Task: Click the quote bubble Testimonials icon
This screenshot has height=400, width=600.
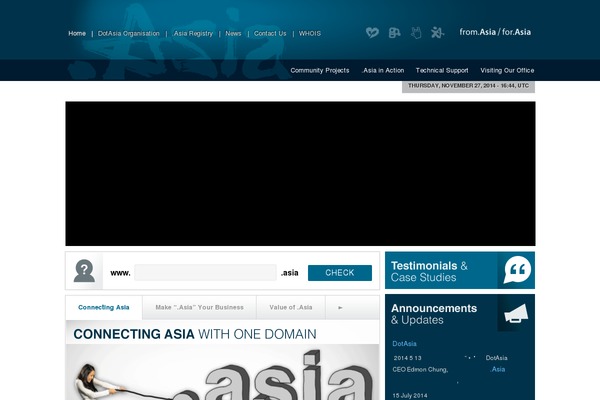Action: click(x=517, y=270)
